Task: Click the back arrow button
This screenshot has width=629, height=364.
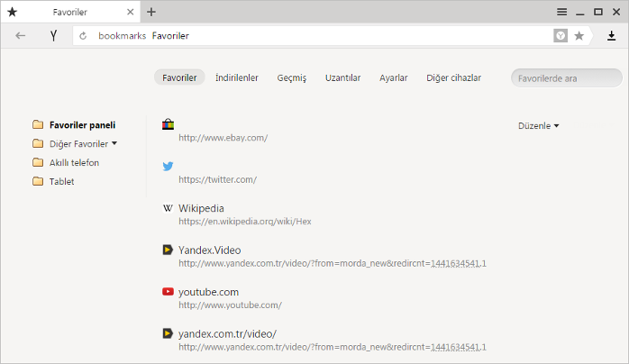Action: tap(21, 36)
